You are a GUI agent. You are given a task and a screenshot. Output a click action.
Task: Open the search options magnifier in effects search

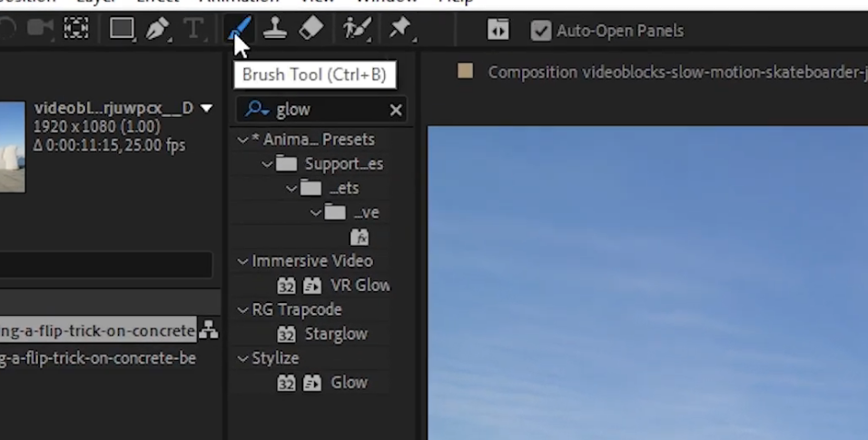click(257, 109)
